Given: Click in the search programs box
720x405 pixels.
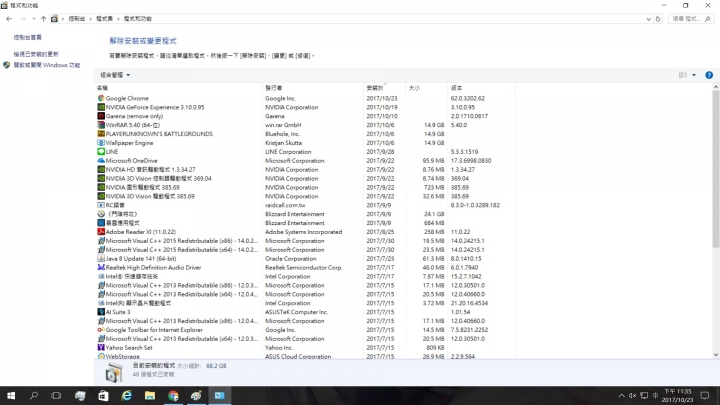Looking at the screenshot, I should (692, 19).
